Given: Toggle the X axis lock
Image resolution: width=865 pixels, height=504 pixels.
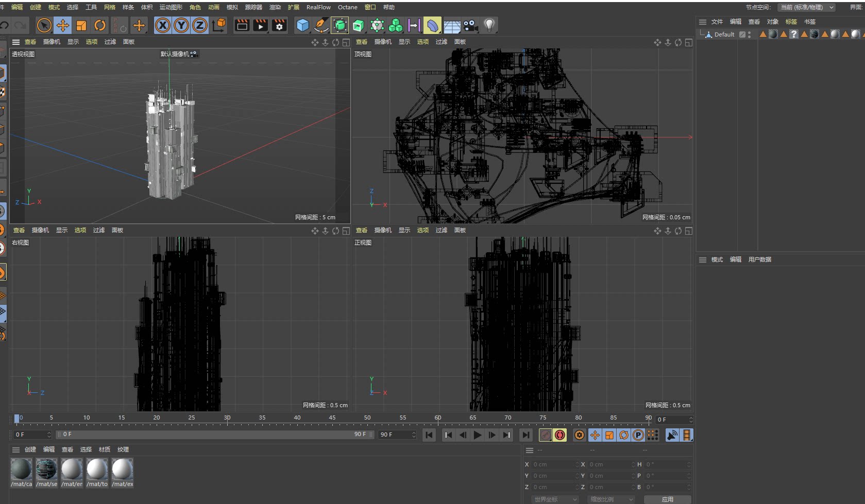Looking at the screenshot, I should 163,25.
